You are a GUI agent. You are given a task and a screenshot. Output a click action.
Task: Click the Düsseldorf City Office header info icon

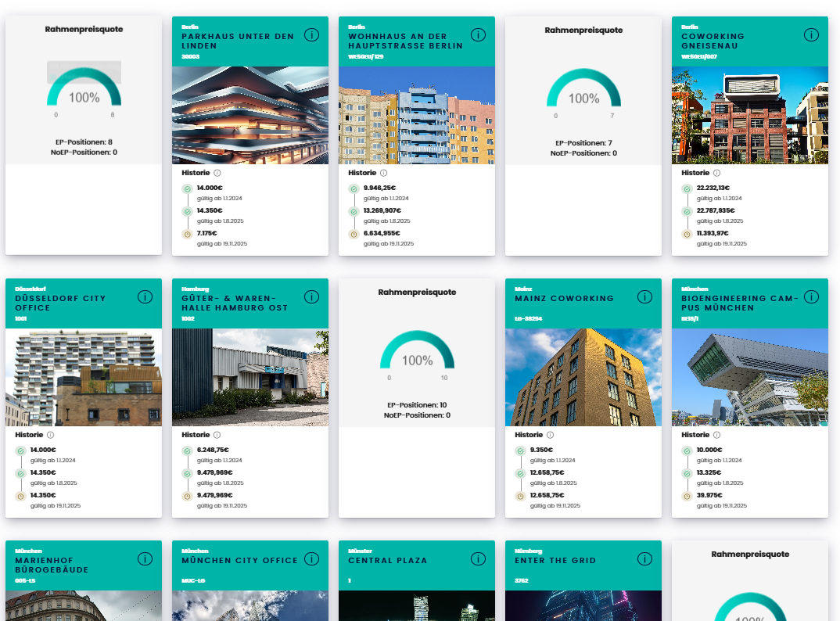pyautogui.click(x=145, y=297)
